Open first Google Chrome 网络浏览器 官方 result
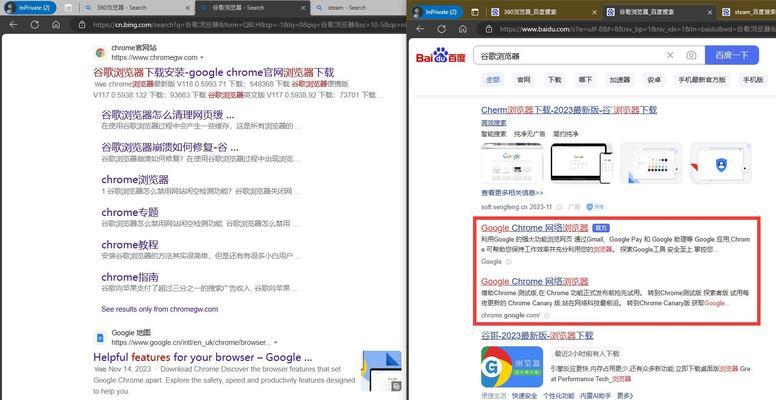776x400 pixels. (x=534, y=228)
